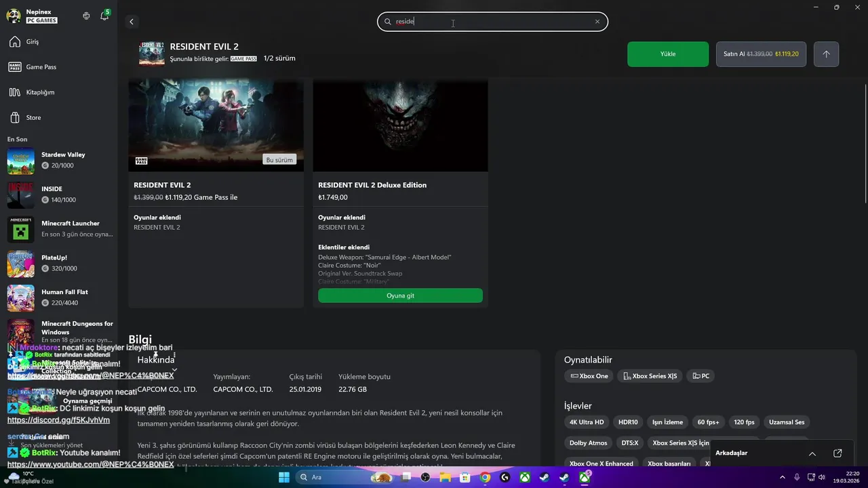Click the DTS:X feature tag

click(629, 443)
